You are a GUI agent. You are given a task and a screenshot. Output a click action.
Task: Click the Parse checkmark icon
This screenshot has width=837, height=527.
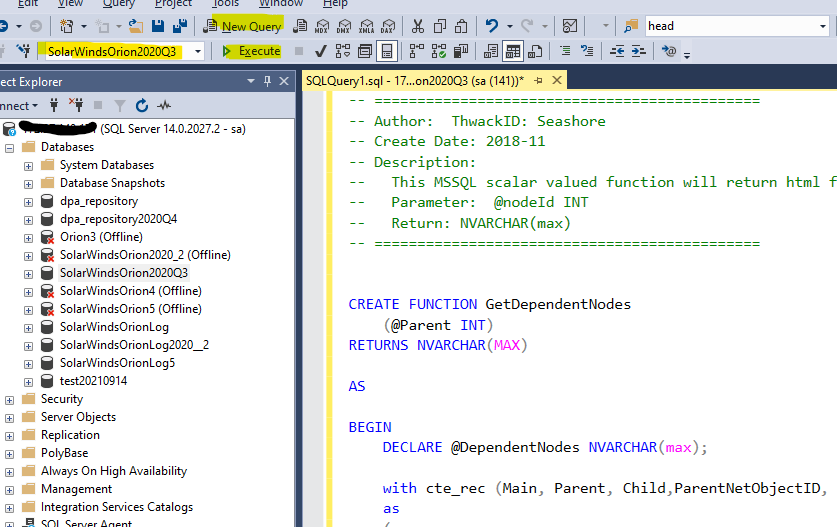320,51
